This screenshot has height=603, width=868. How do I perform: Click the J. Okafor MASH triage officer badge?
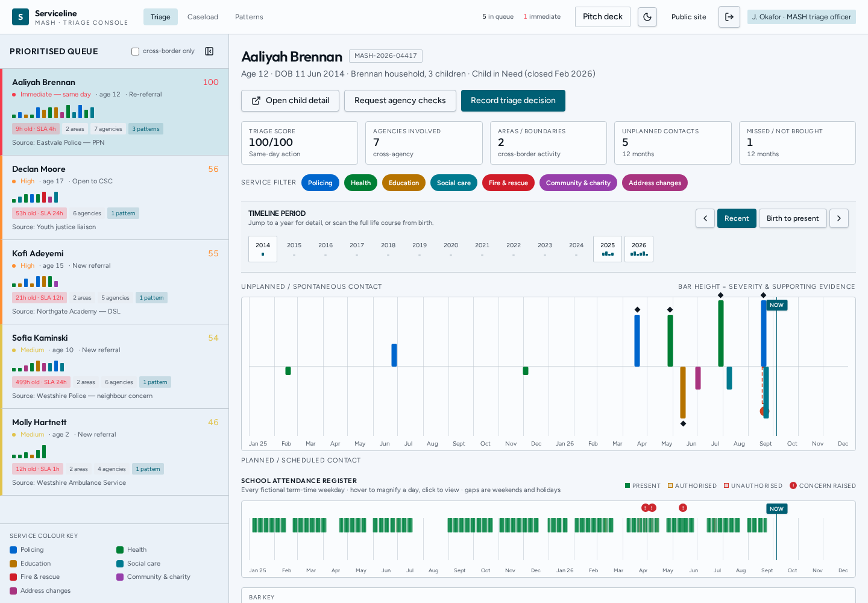pyautogui.click(x=802, y=17)
